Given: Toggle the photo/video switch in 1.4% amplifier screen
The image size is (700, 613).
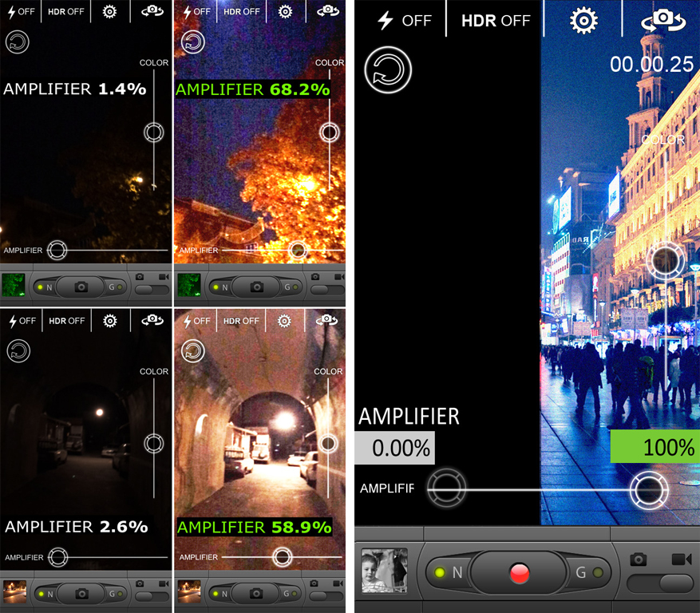Looking at the screenshot, I should coord(152,288).
